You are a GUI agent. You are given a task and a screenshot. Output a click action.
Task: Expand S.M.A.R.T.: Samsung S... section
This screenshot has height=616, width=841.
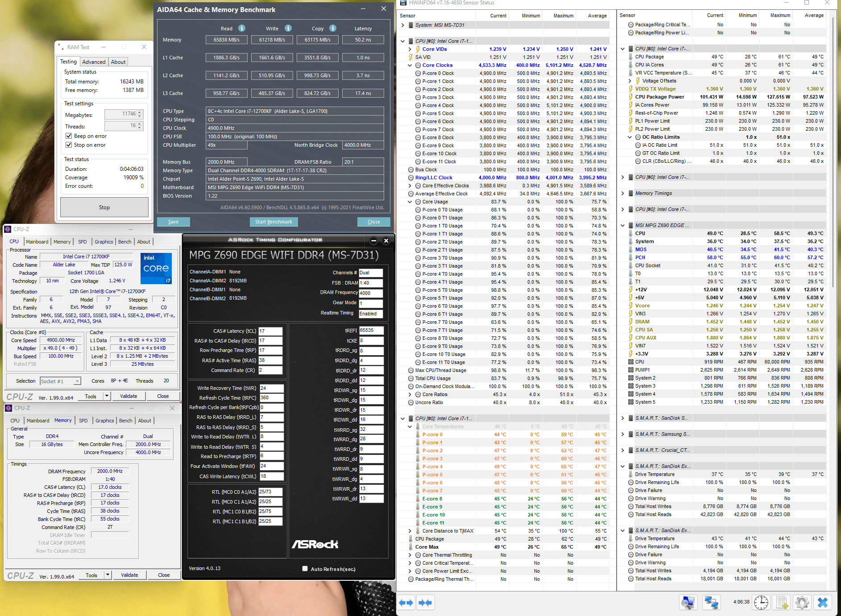[x=623, y=434]
